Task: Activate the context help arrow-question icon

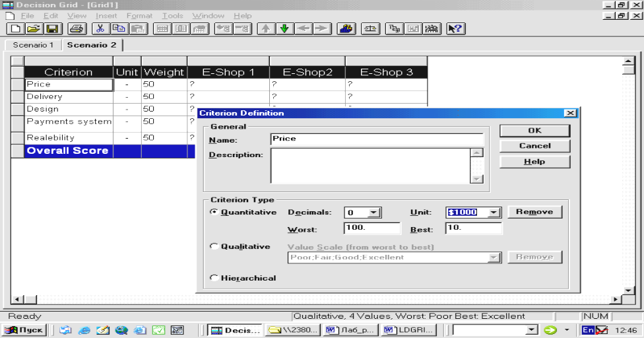Action: click(455, 29)
